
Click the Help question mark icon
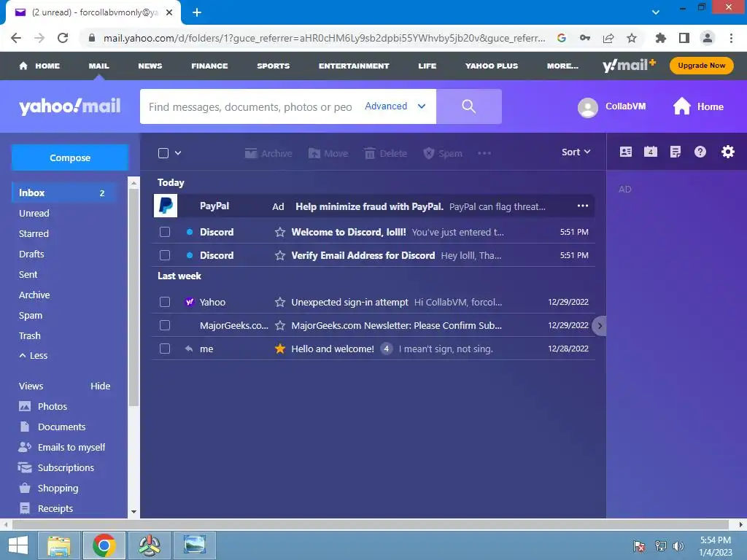[x=700, y=152]
